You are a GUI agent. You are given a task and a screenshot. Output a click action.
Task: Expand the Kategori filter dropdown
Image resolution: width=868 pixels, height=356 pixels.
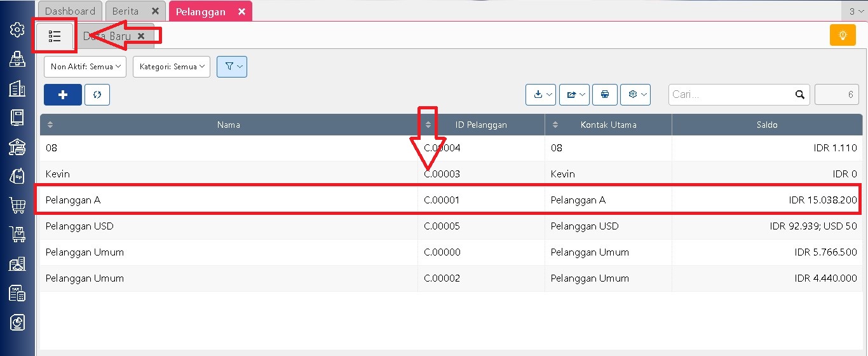172,67
